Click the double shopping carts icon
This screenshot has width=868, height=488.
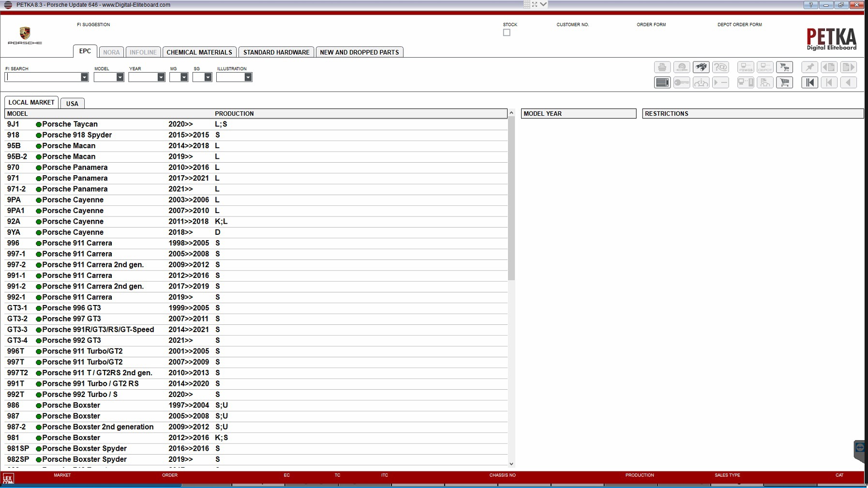coord(784,67)
